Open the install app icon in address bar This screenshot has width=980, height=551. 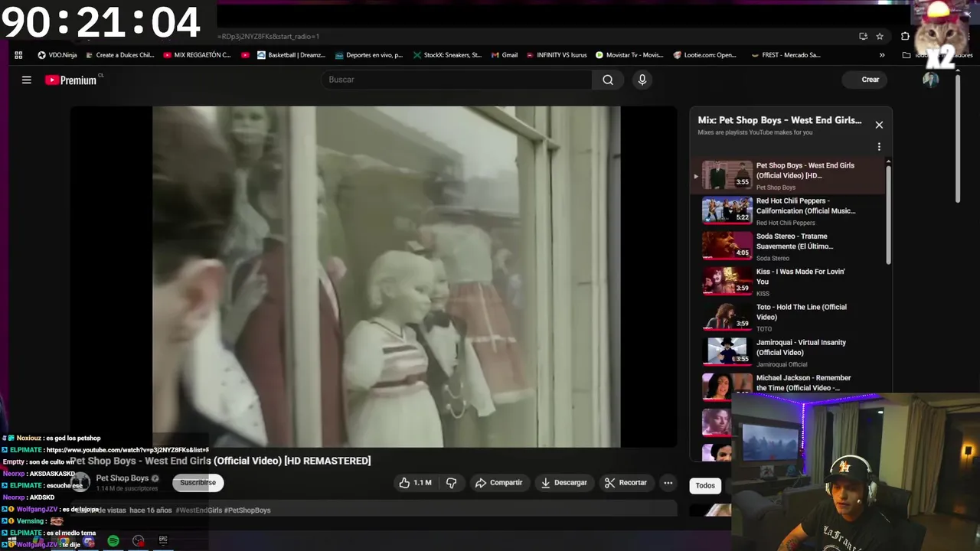coord(863,36)
